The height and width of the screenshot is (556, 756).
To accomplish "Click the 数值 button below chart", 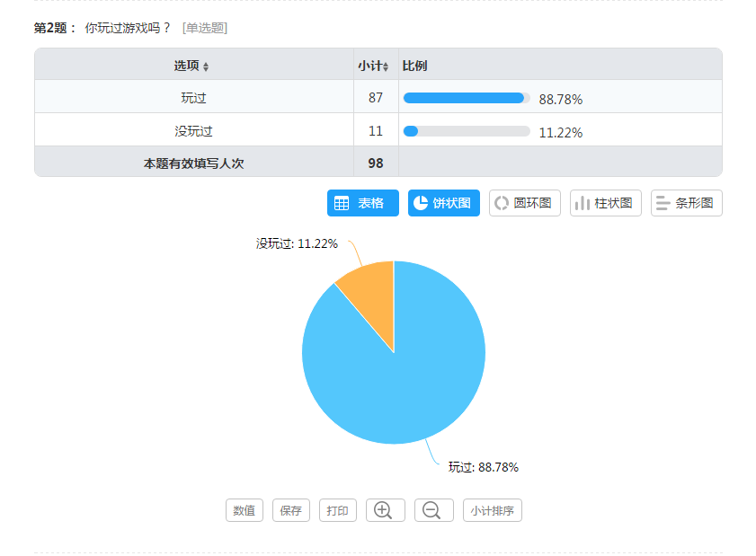I will click(x=245, y=510).
